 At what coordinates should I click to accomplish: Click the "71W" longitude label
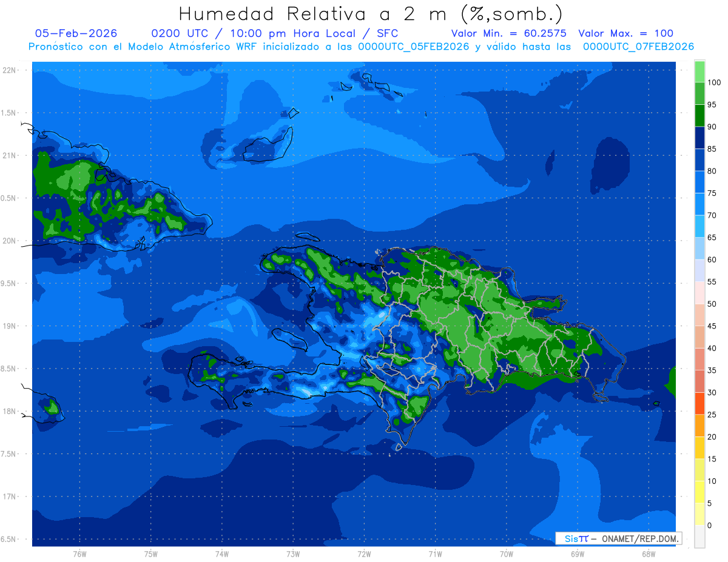(x=435, y=554)
